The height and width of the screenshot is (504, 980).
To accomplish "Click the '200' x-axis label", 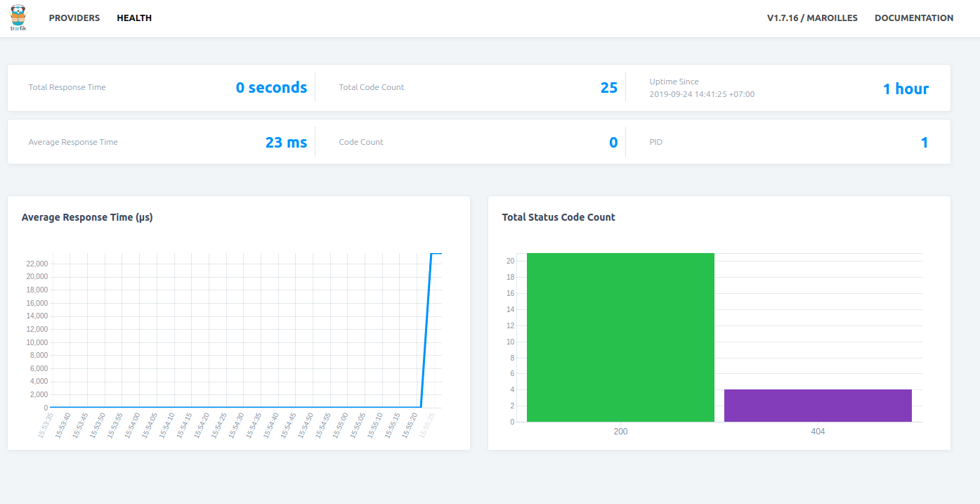I will click(620, 431).
